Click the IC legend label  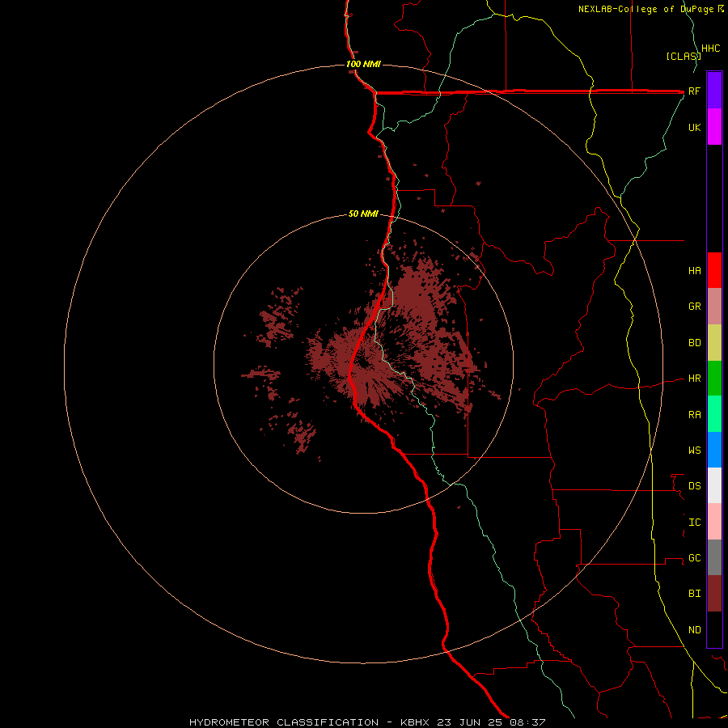coord(694,523)
